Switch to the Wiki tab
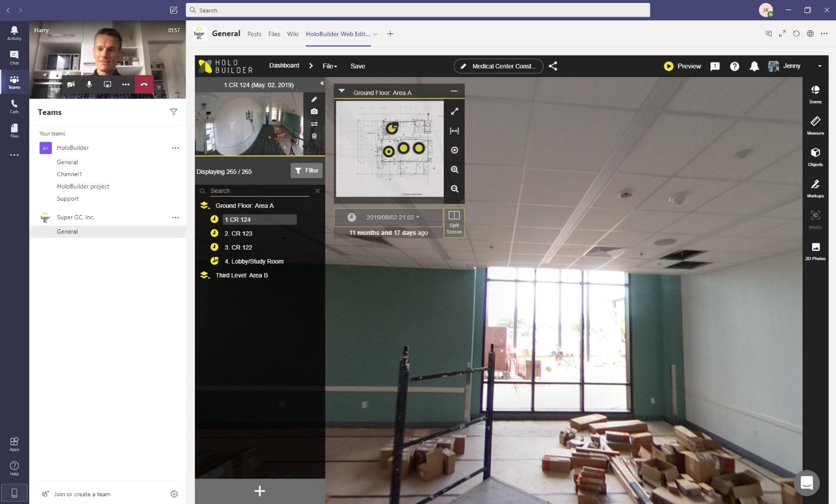 coord(293,34)
